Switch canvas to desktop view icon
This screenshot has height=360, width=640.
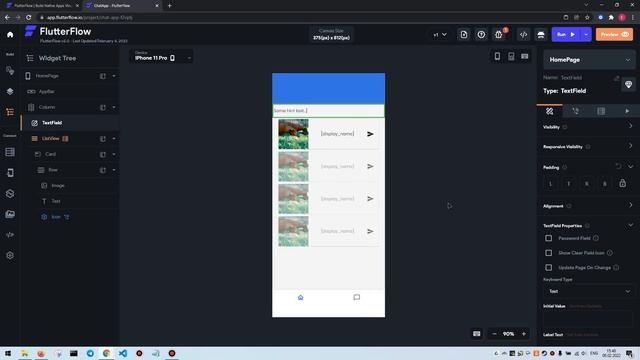tap(524, 56)
